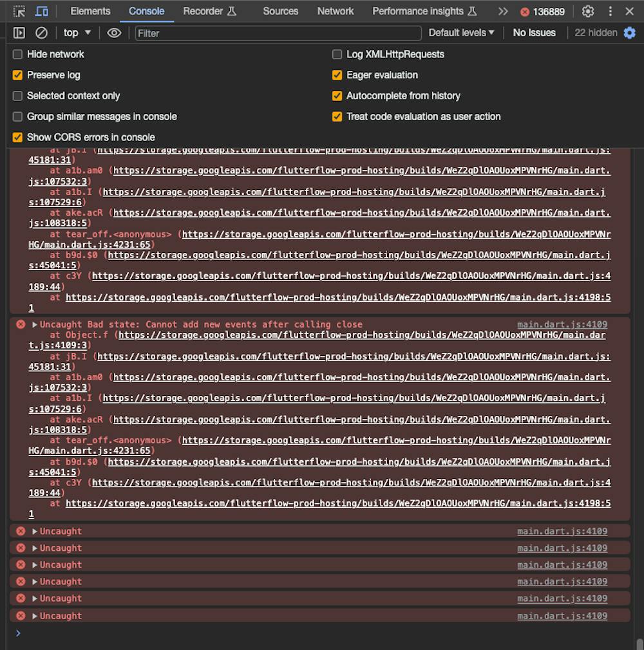Toggle the device emulation mode
The height and width of the screenshot is (650, 644).
(x=43, y=11)
